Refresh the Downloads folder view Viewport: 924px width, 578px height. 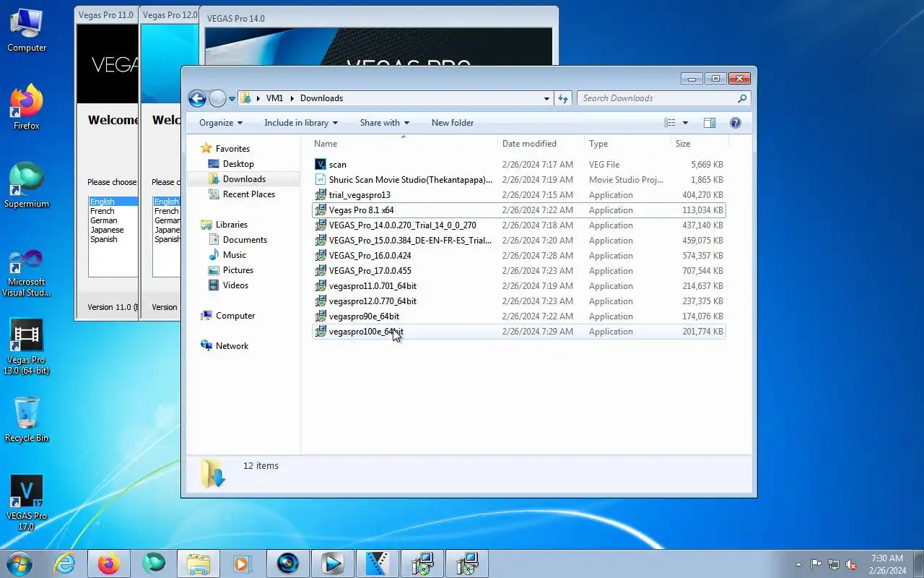pyautogui.click(x=564, y=98)
